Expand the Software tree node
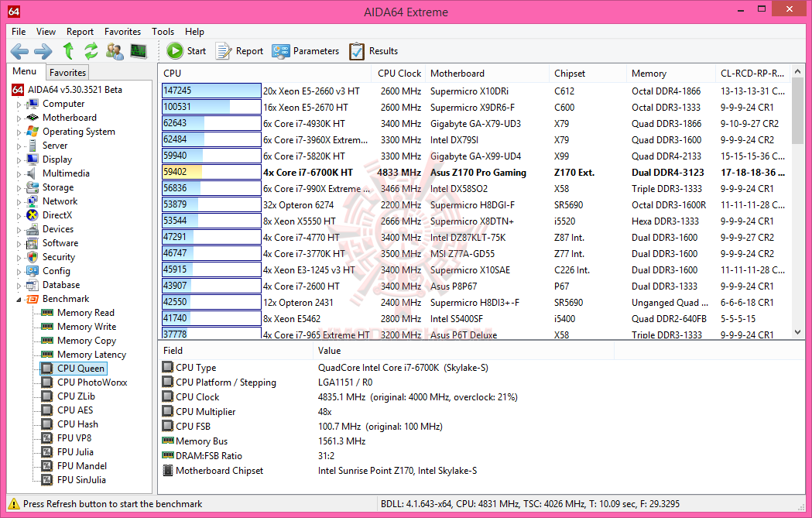Image resolution: width=812 pixels, height=518 pixels. (19, 244)
